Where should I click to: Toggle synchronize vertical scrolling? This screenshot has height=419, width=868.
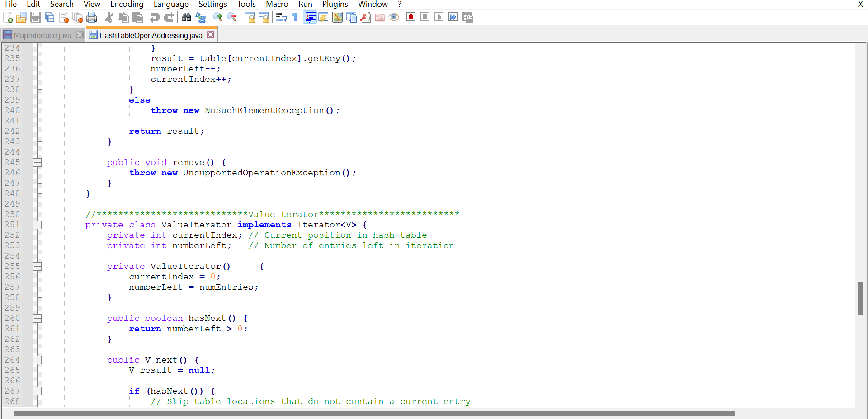pos(250,17)
